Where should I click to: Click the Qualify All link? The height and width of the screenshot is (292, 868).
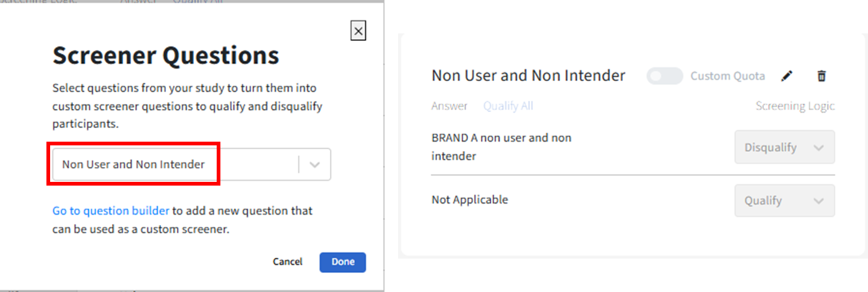(508, 106)
